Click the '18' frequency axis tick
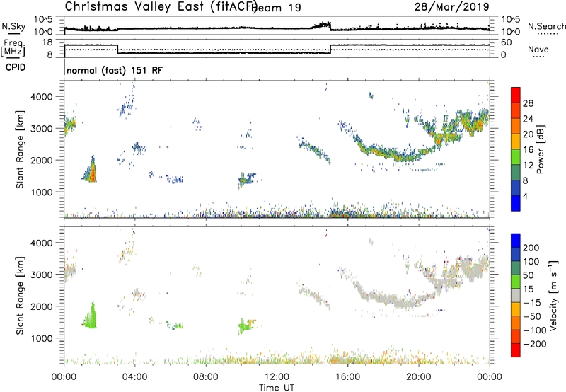Viewport: 566px width, 392px height. click(47, 42)
